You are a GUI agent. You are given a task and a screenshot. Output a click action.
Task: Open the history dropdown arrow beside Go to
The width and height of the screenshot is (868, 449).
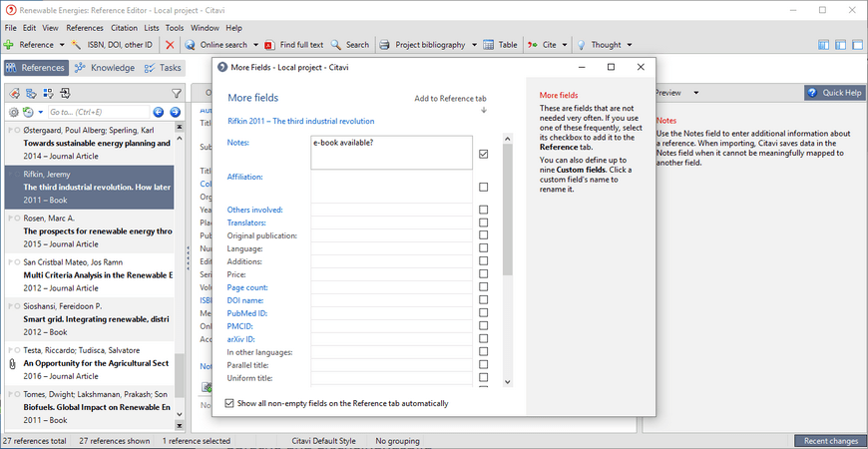[41, 113]
